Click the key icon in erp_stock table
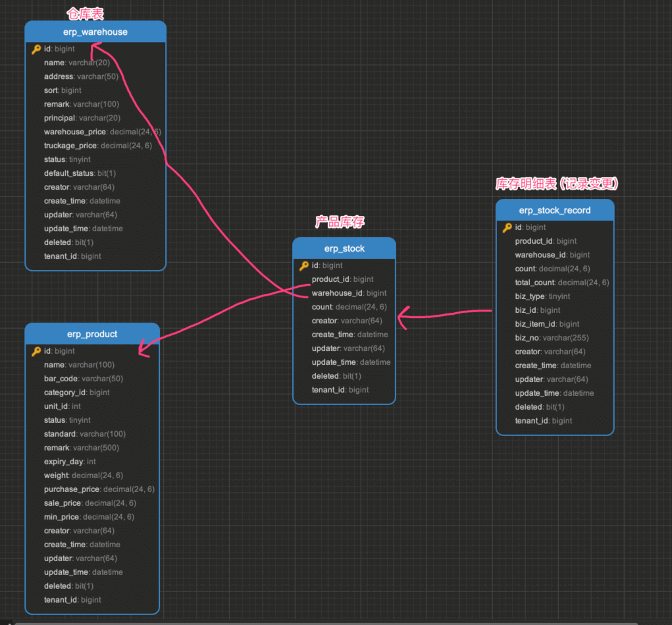The image size is (672, 625). pyautogui.click(x=304, y=265)
